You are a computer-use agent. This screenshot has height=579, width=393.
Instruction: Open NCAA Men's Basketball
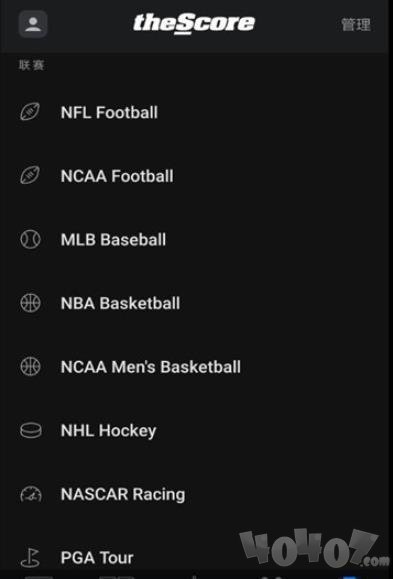coord(151,367)
